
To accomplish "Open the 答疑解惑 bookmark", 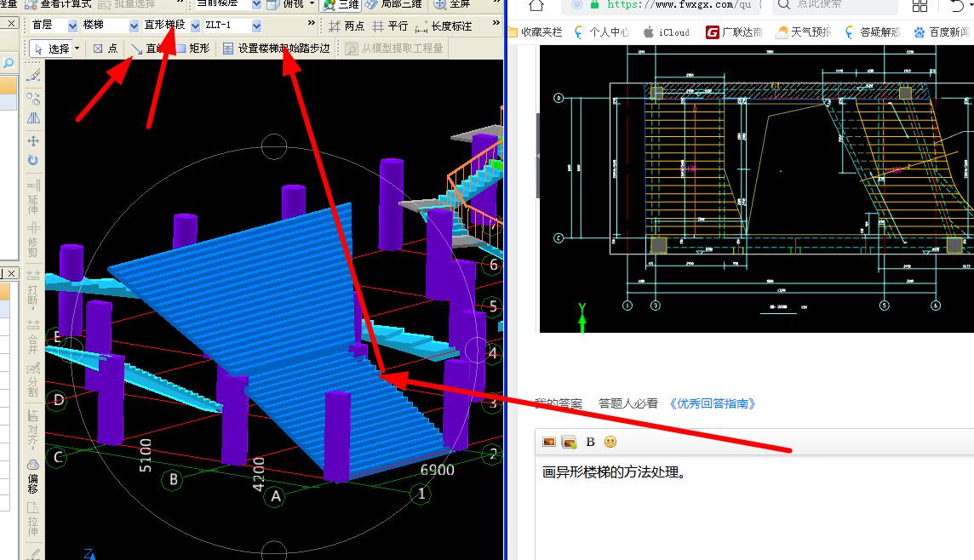I will pos(872,31).
